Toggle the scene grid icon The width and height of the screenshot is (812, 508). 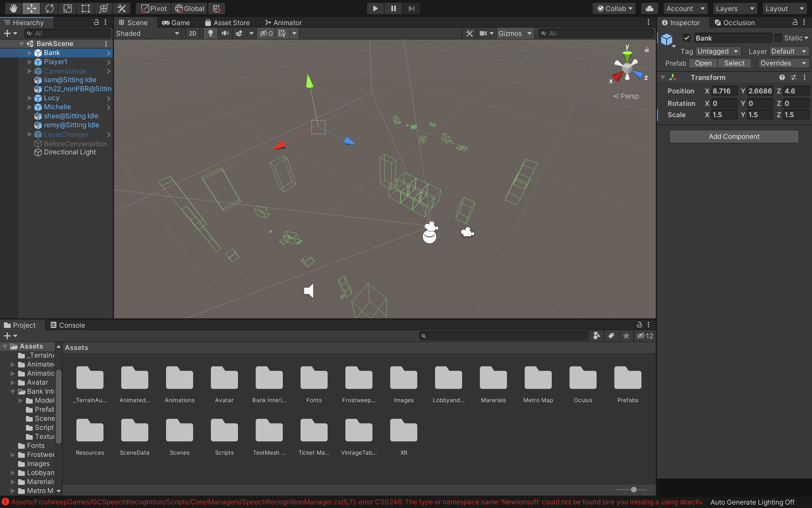pos(282,33)
